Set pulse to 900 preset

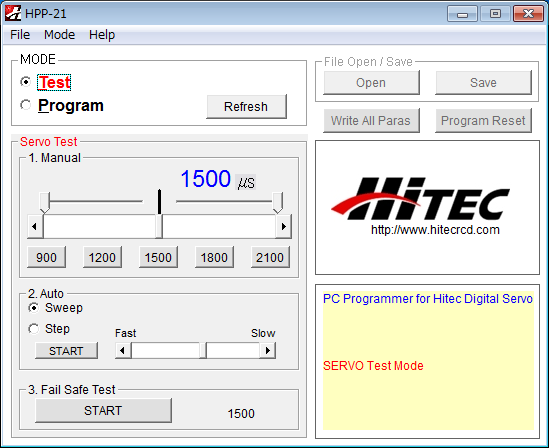[47, 257]
